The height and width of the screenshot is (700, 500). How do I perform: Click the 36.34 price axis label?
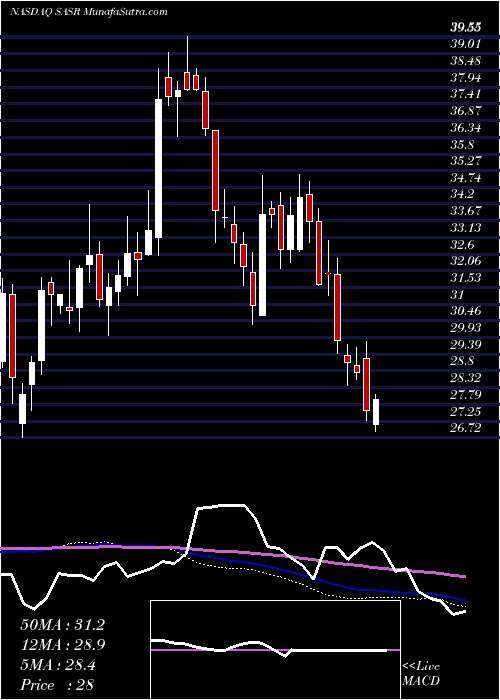(466, 128)
